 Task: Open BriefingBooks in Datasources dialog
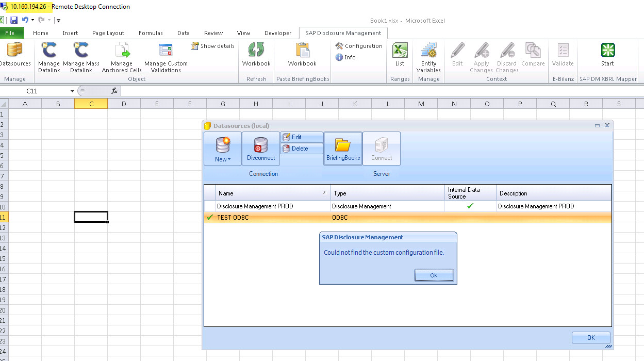(343, 149)
